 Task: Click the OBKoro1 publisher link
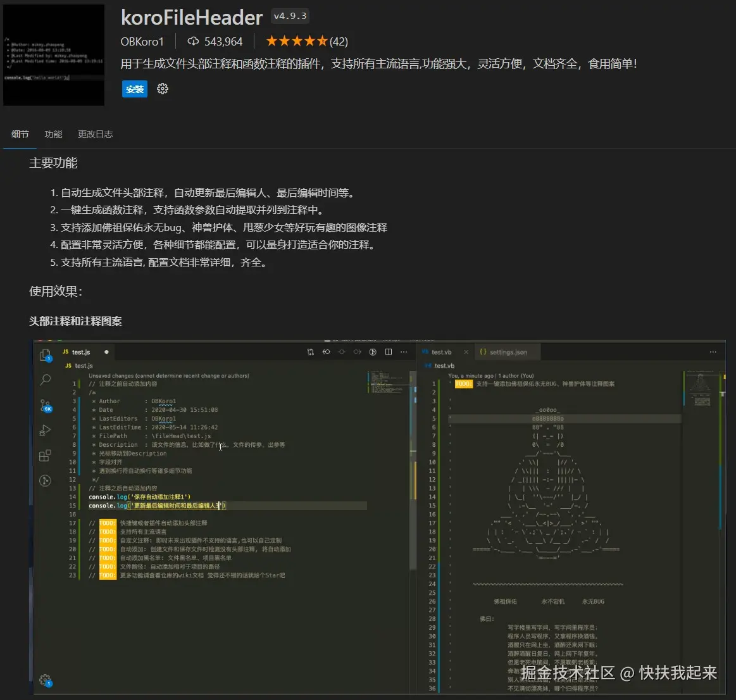[x=142, y=42]
